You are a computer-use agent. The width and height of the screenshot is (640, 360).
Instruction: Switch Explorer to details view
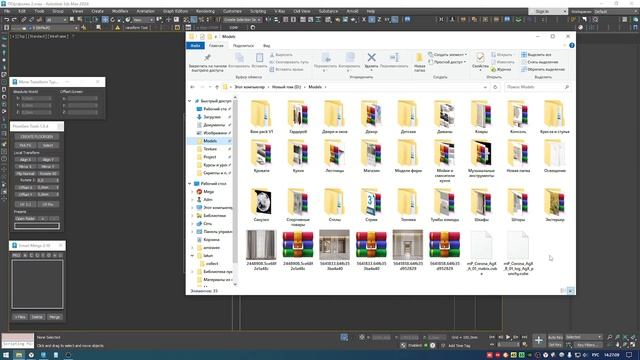coord(563,291)
